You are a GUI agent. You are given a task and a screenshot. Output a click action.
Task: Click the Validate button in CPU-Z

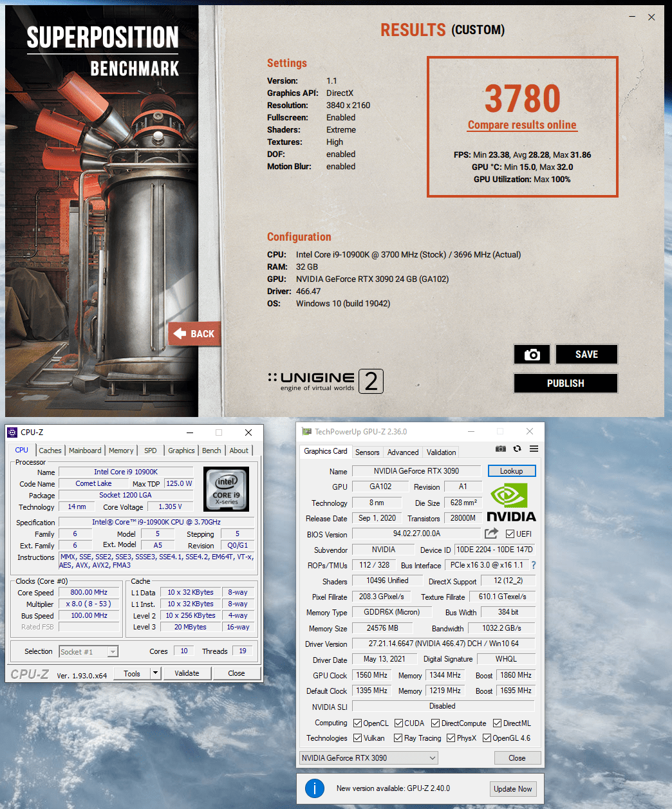click(x=187, y=673)
